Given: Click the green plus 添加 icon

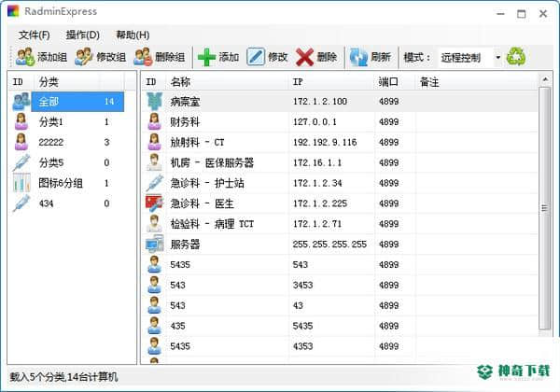Looking at the screenshot, I should tap(206, 57).
